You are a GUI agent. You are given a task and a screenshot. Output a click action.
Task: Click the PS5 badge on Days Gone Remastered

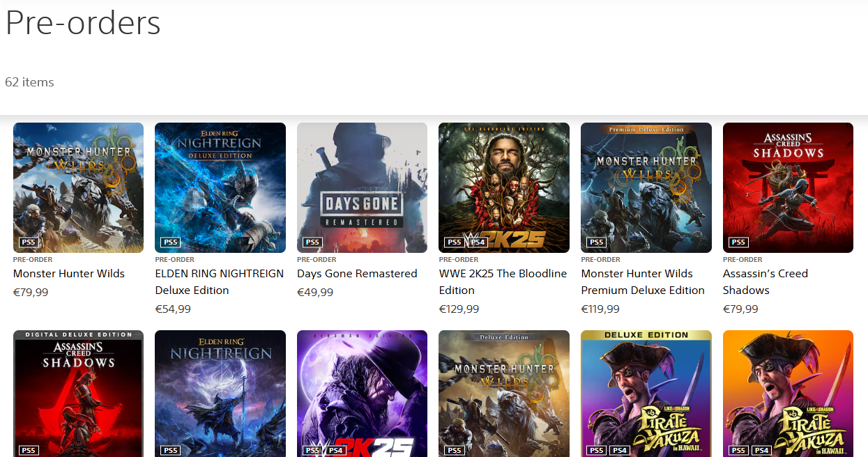pos(312,242)
